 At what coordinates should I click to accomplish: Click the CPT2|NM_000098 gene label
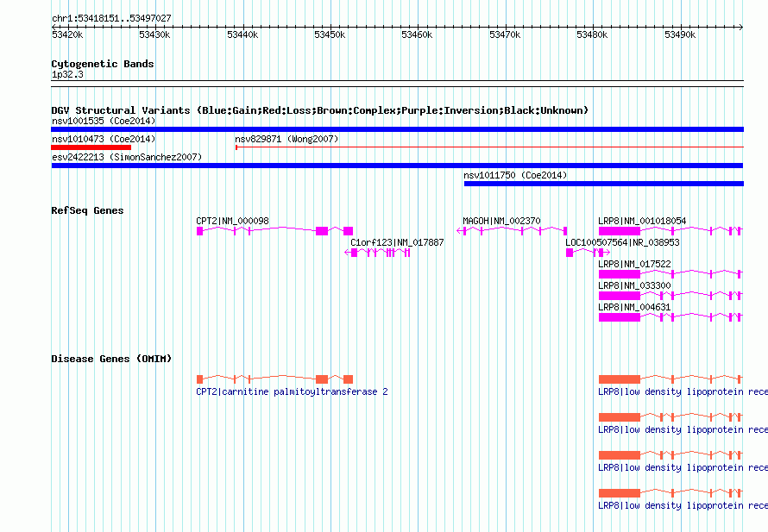232,222
